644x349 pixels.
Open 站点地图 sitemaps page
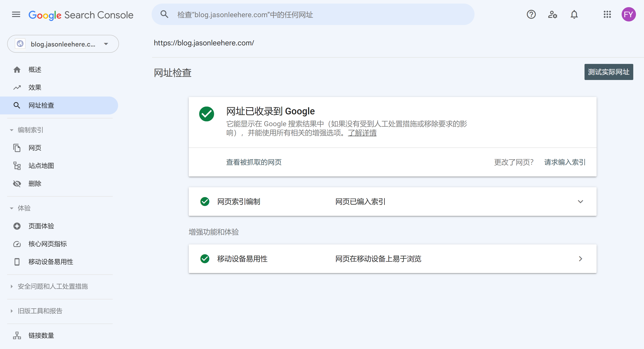[x=59, y=166]
